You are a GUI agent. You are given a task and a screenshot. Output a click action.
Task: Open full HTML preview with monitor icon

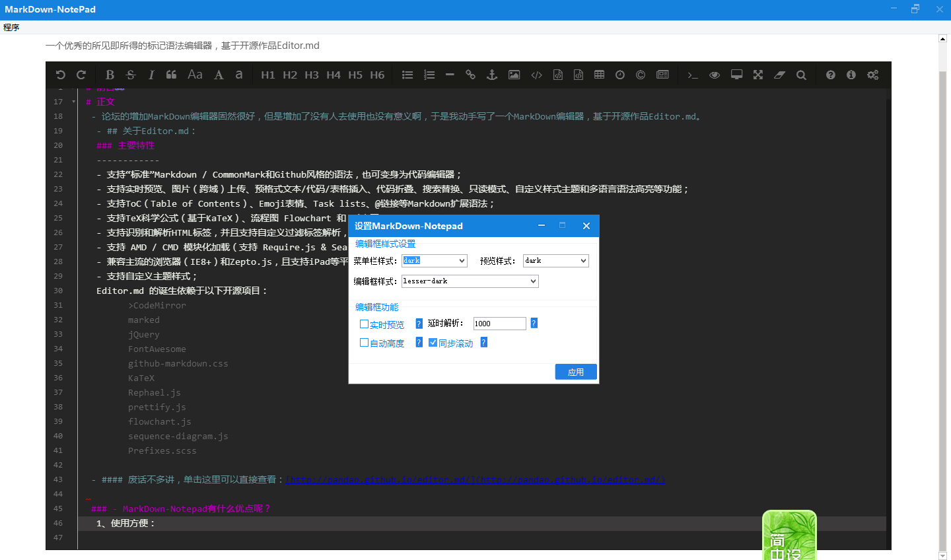point(736,75)
